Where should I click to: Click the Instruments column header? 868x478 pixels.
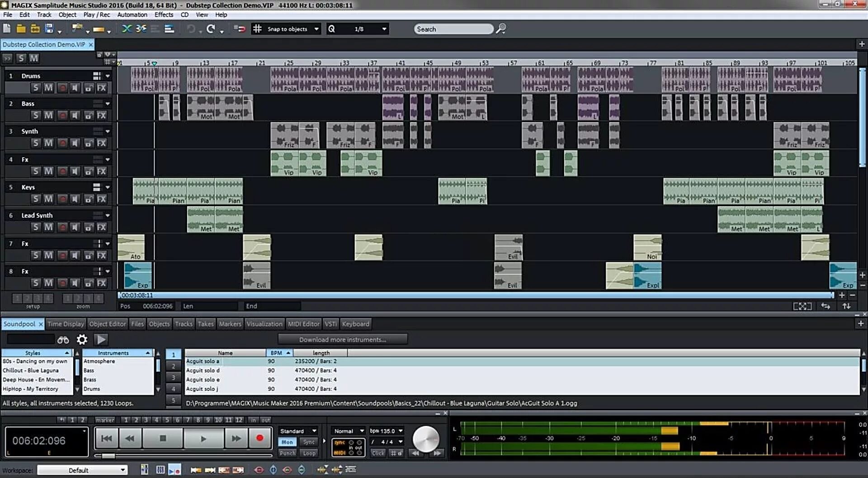117,353
